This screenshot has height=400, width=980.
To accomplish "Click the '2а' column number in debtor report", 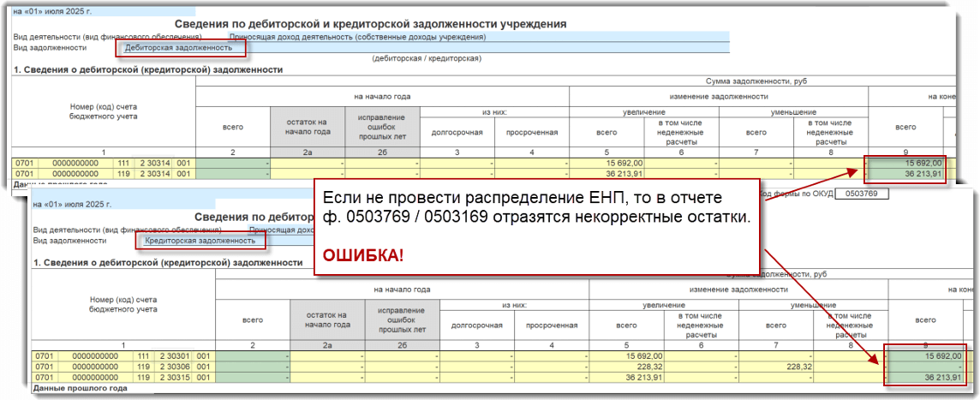I will point(308,152).
